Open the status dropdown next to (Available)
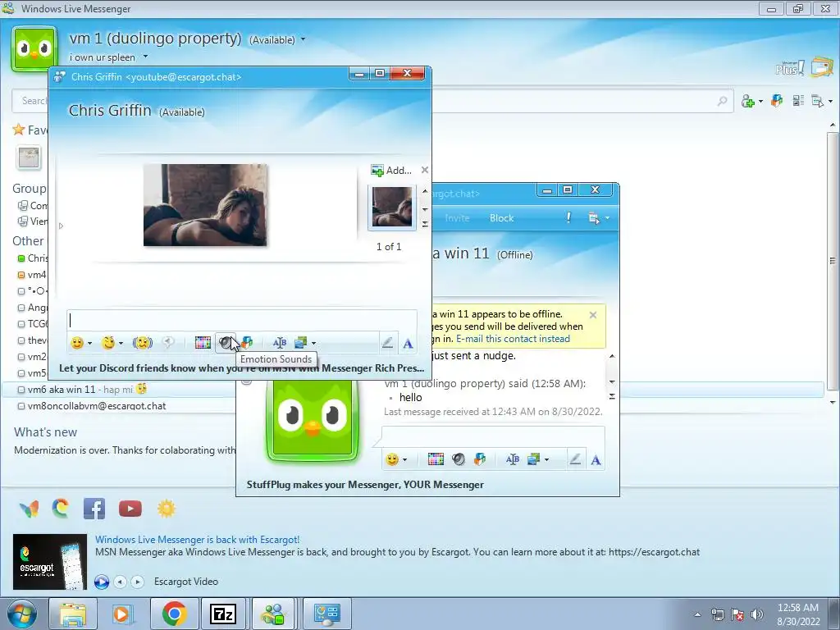The image size is (840, 630). pyautogui.click(x=303, y=39)
